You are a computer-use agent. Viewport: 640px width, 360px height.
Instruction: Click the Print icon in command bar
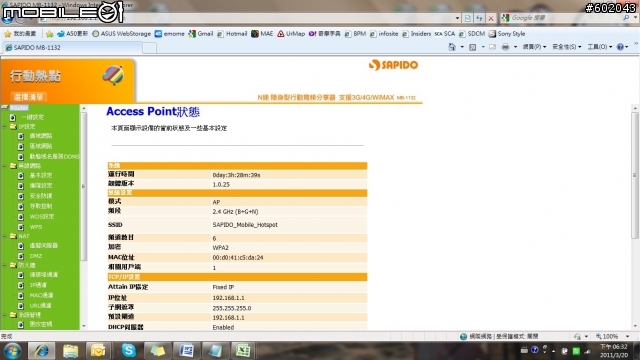tap(505, 47)
